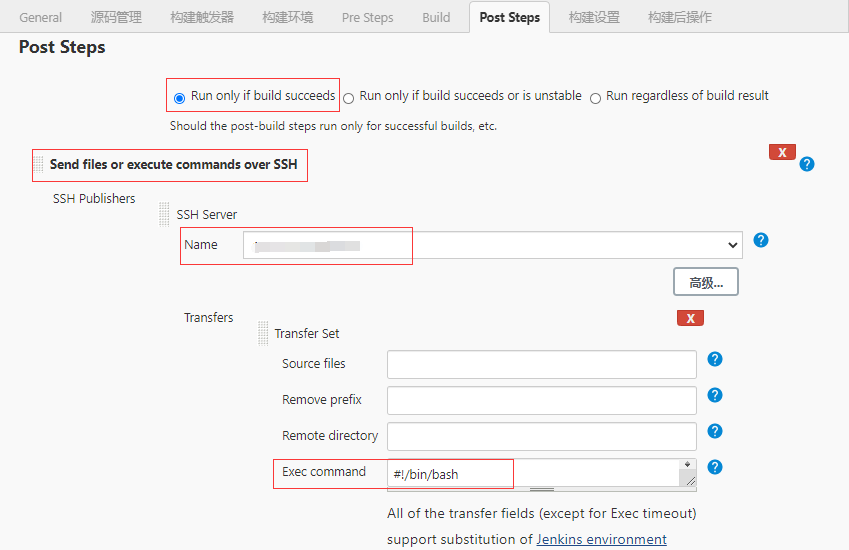849x550 pixels.
Task: Click the 高级... advanced button
Action: pyautogui.click(x=705, y=283)
